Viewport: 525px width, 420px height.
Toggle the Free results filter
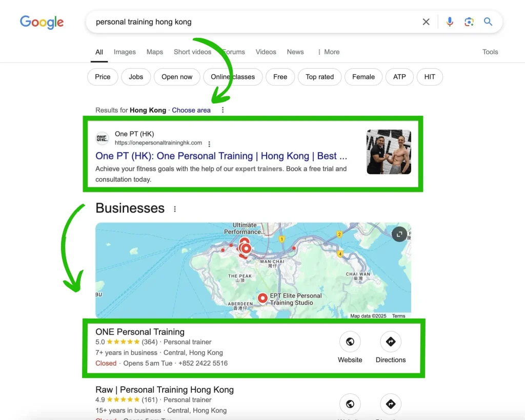coord(280,76)
